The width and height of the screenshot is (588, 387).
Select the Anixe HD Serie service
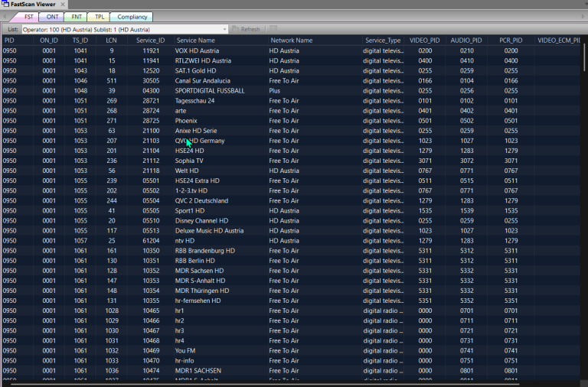[x=196, y=131]
